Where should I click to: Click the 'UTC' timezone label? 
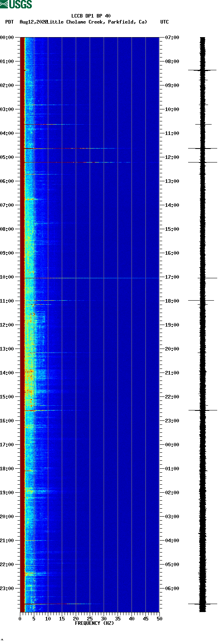(165, 22)
